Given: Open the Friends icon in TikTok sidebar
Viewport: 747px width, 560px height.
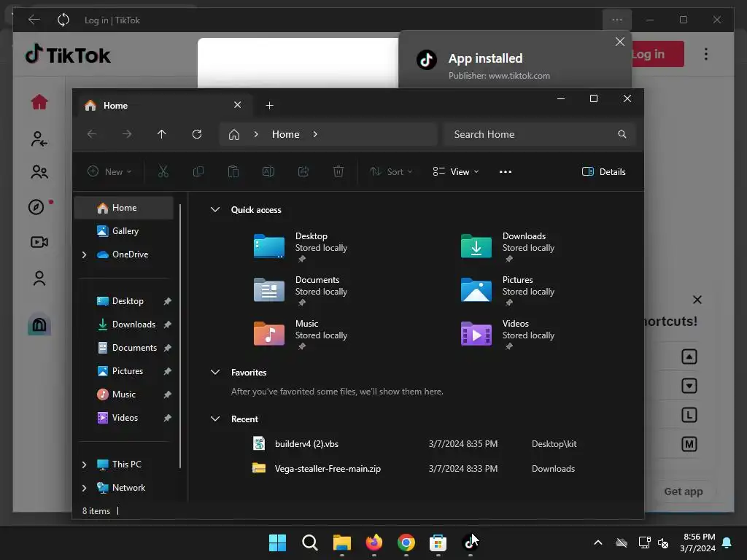Looking at the screenshot, I should (x=39, y=172).
